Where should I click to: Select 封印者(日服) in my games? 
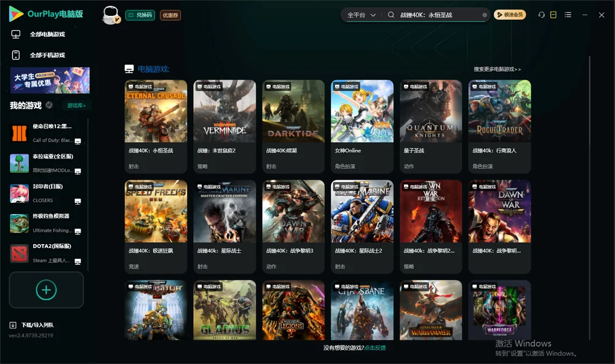[x=46, y=193]
